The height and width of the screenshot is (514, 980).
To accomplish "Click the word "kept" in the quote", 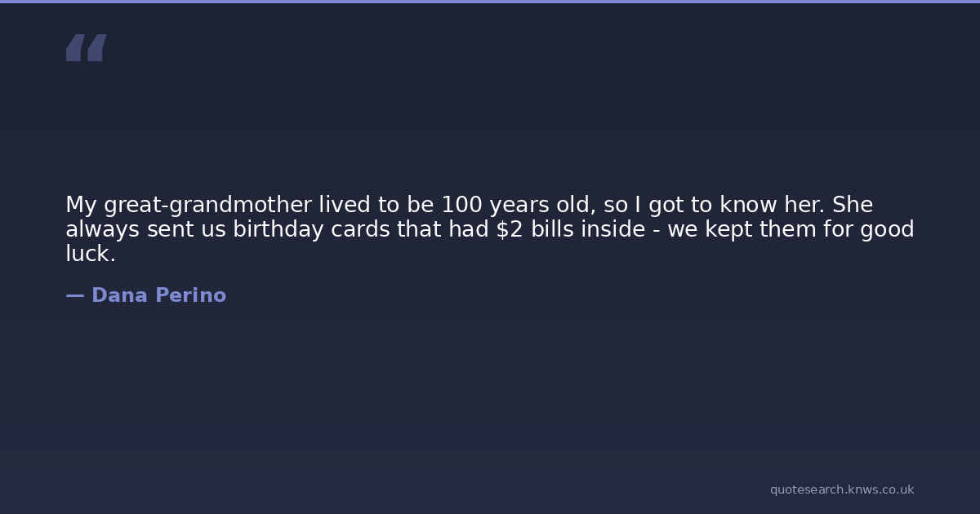I will coord(730,229).
